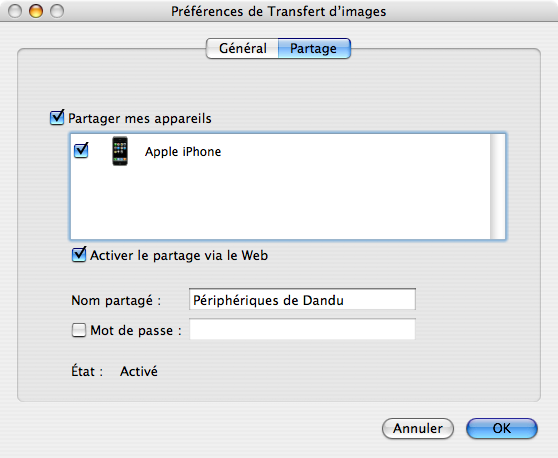Confirm with the OK button

click(501, 428)
